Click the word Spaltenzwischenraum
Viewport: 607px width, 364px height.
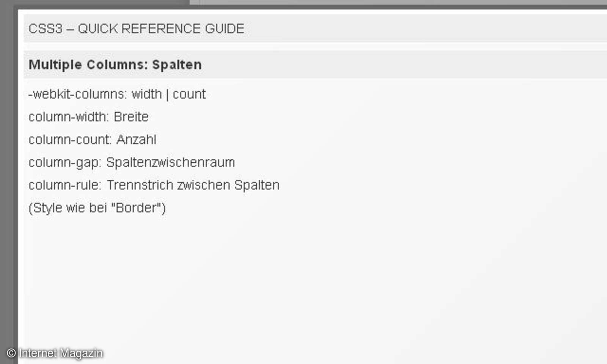(170, 162)
